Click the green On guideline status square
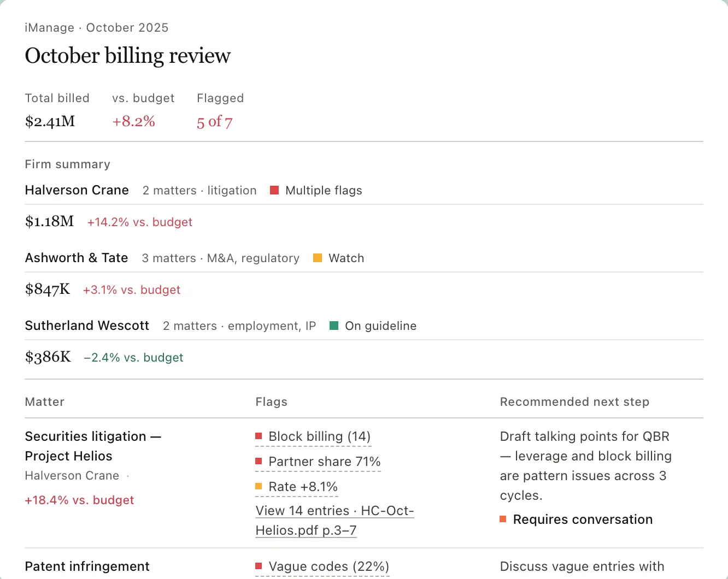This screenshot has width=728, height=579. (334, 326)
